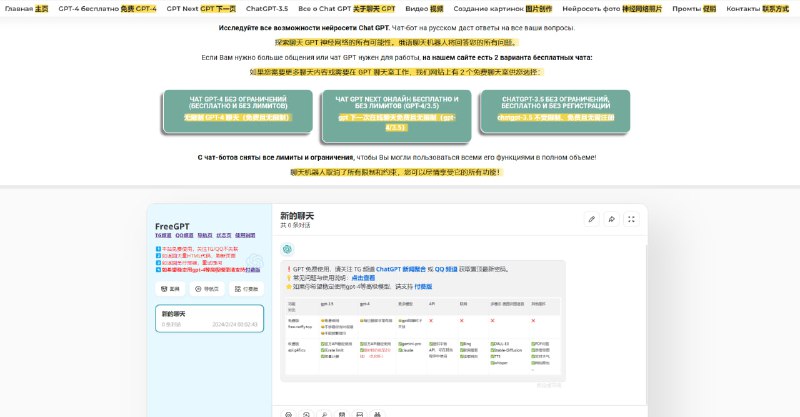The height and width of the screenshot is (417, 800).
Task: Click the blue number 3 notice icon in the sidebar
Action: click(x=158, y=263)
